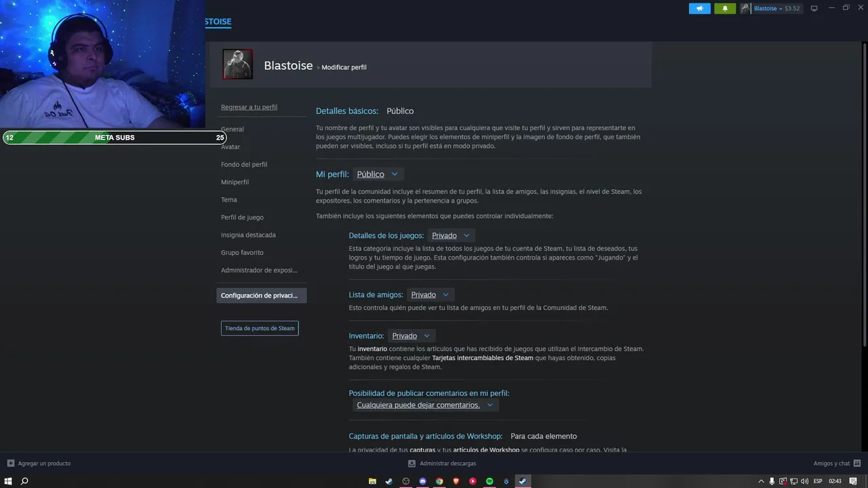Open the first Steam taskbar icon

pyautogui.click(x=389, y=481)
